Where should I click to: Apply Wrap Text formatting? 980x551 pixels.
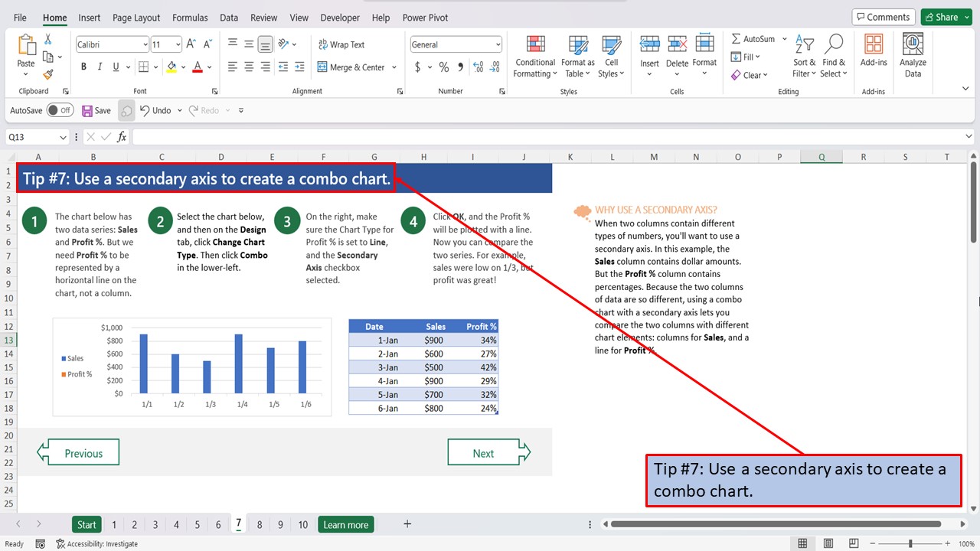click(x=342, y=44)
